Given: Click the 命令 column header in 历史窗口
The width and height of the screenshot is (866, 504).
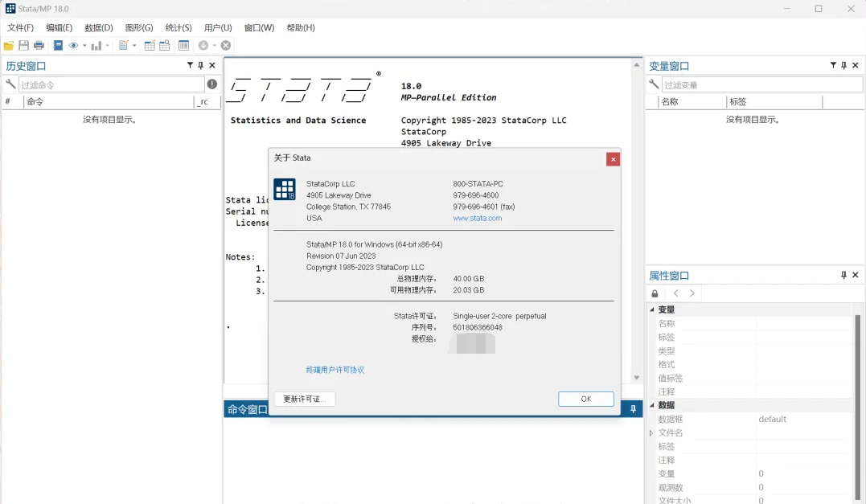Looking at the screenshot, I should (109, 101).
